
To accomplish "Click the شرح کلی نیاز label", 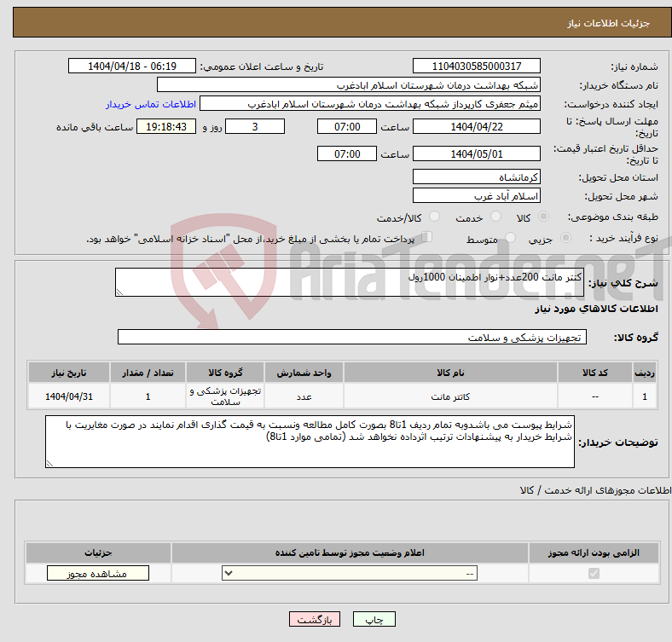I will (623, 283).
